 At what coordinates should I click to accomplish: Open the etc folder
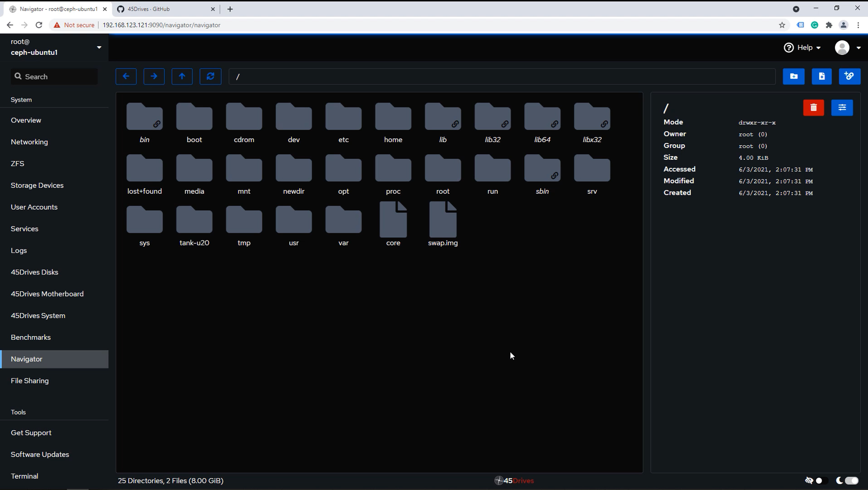[343, 123]
